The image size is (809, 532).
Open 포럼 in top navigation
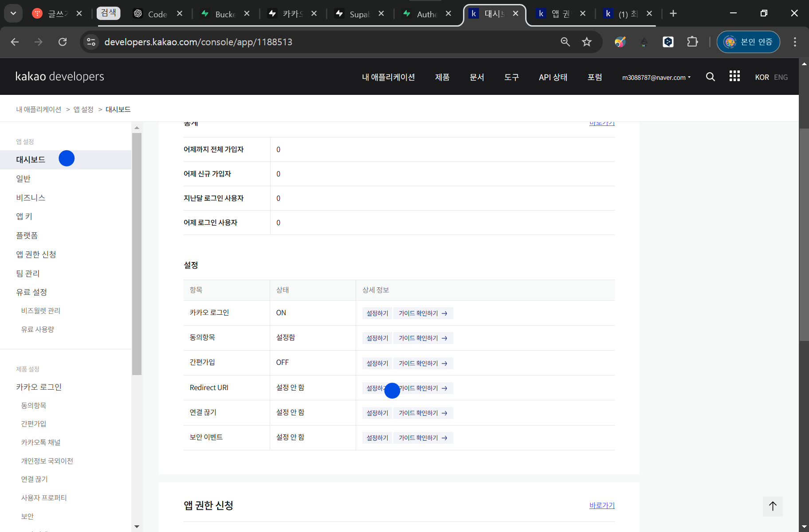click(595, 77)
